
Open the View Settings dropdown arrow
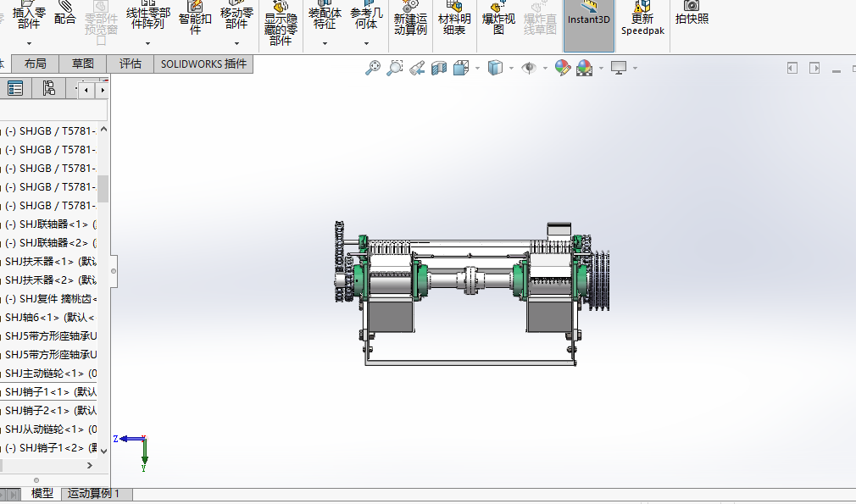[x=635, y=68]
